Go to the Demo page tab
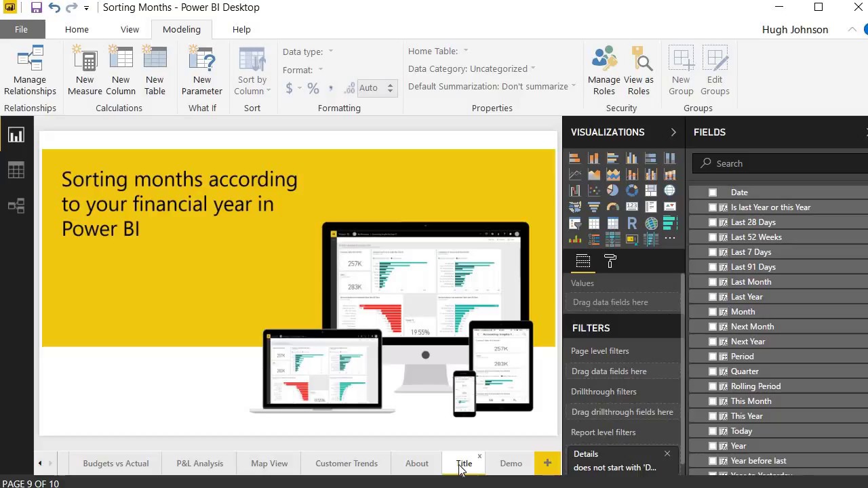 tap(511, 464)
